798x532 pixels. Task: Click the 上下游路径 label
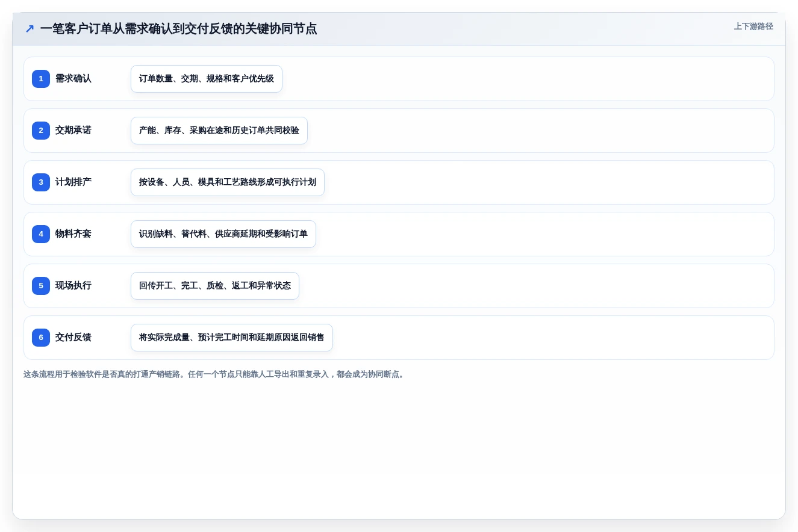(753, 26)
